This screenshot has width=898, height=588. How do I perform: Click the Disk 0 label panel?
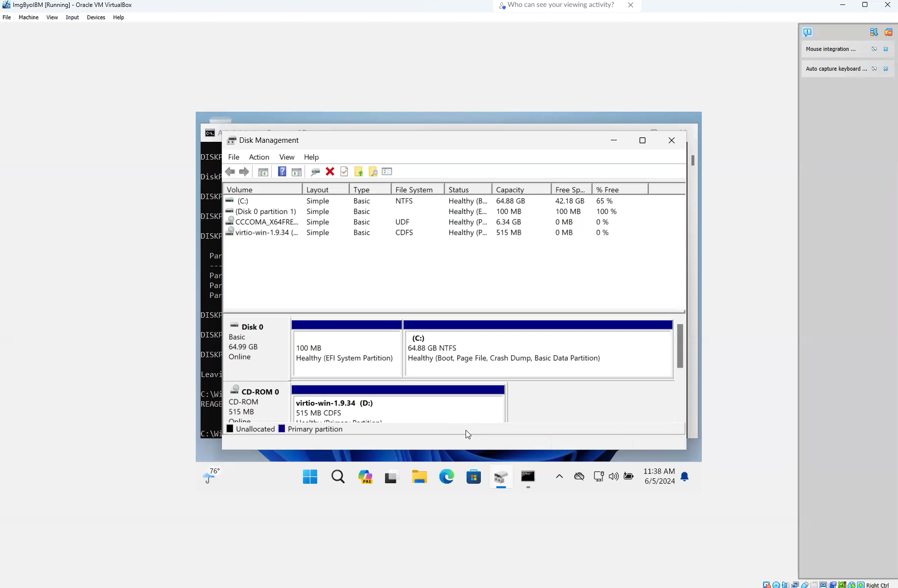pyautogui.click(x=256, y=348)
